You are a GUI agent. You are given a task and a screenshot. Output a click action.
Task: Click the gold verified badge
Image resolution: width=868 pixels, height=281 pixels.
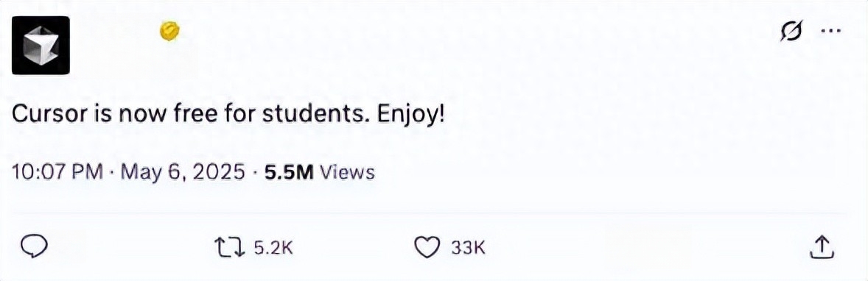(169, 32)
